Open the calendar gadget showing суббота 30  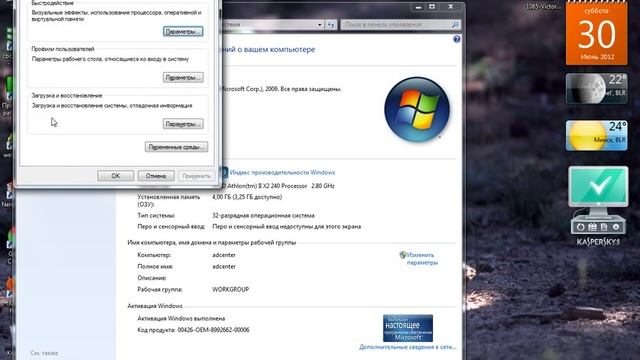click(596, 33)
